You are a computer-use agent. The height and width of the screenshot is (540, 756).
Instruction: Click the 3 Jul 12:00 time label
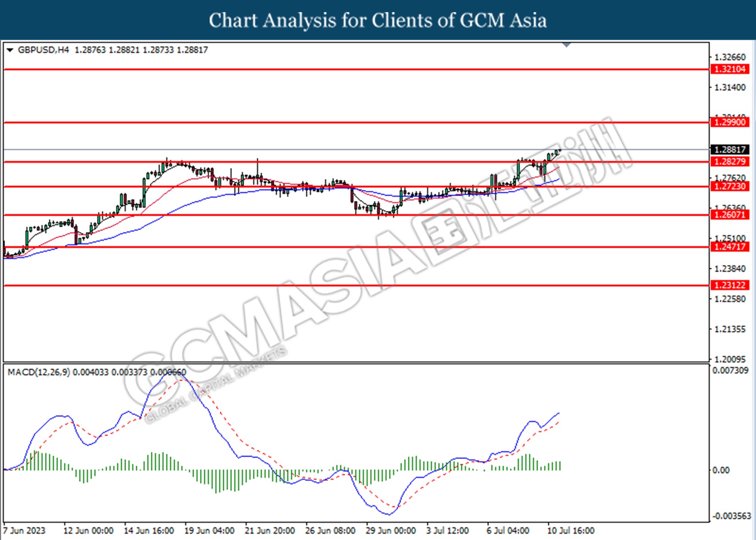pyautogui.click(x=448, y=531)
